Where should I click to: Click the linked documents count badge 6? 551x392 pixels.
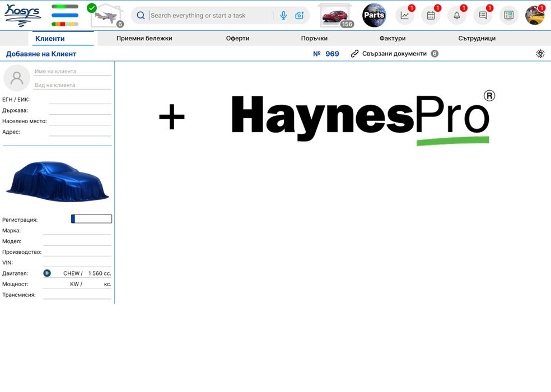pyautogui.click(x=435, y=54)
